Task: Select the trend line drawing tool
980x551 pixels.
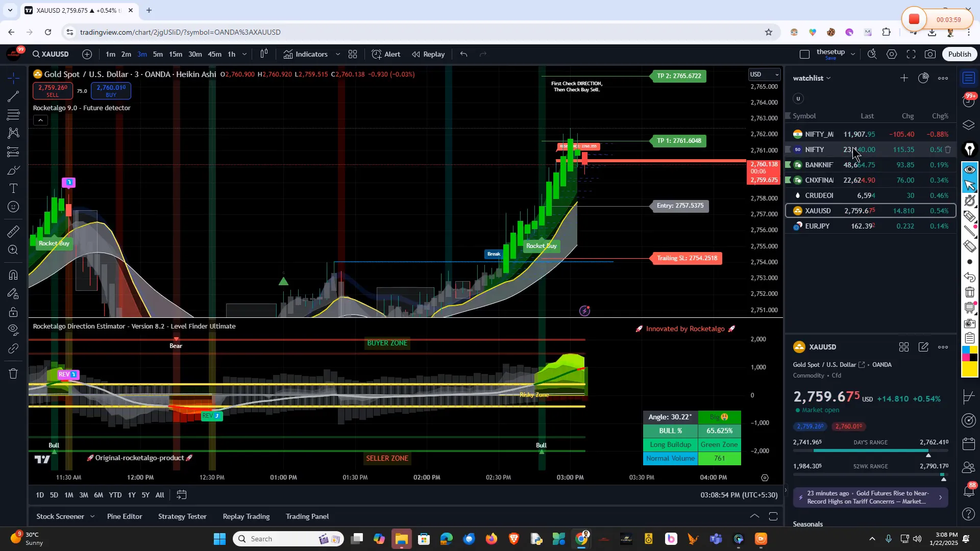Action: (14, 96)
